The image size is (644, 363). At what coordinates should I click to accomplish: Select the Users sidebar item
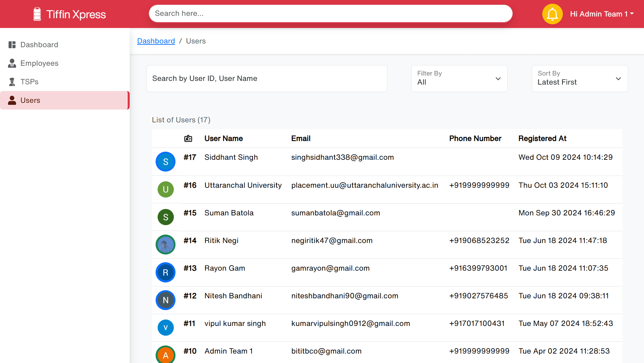click(x=30, y=100)
